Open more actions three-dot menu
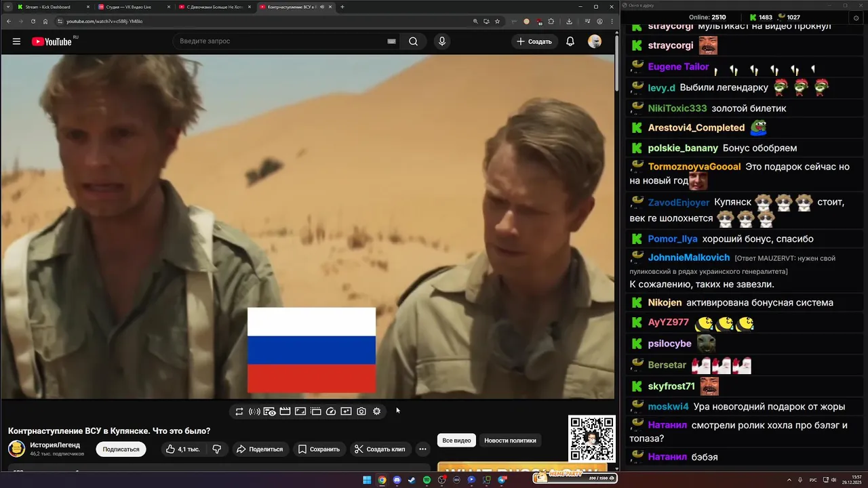This screenshot has width=868, height=488. tap(422, 449)
